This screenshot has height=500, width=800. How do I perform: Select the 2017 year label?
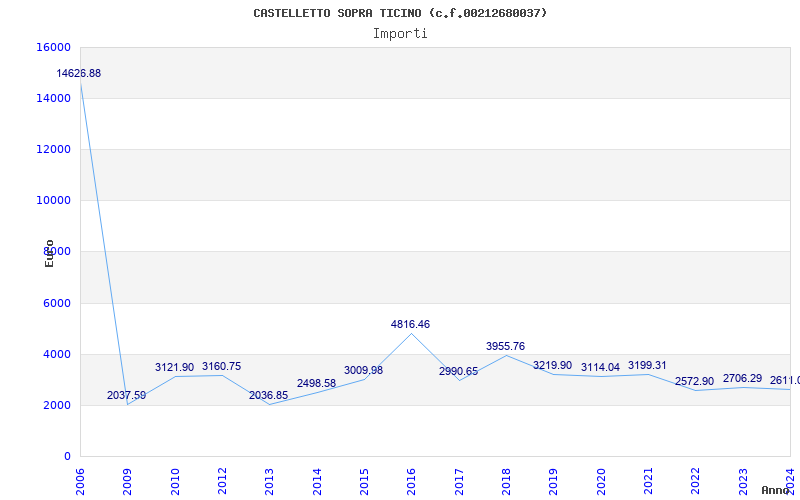[x=459, y=481]
